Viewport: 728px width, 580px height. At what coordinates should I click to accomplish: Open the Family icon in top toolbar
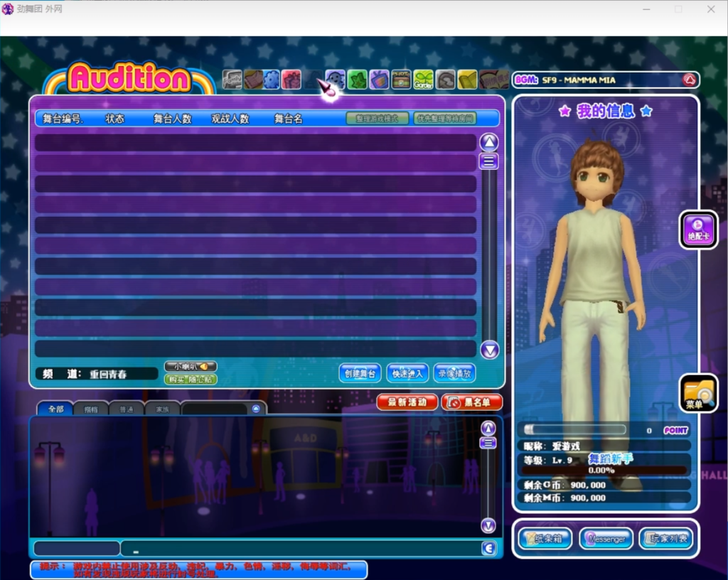click(x=232, y=80)
